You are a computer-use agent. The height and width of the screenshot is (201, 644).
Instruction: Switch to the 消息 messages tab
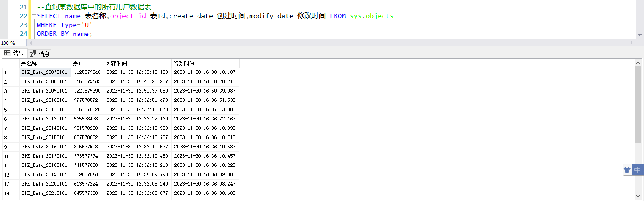tap(40, 54)
